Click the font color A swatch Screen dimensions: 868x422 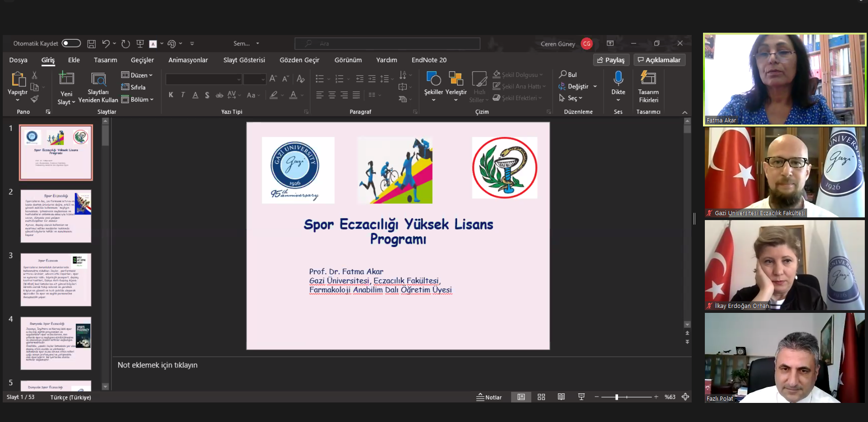click(294, 95)
